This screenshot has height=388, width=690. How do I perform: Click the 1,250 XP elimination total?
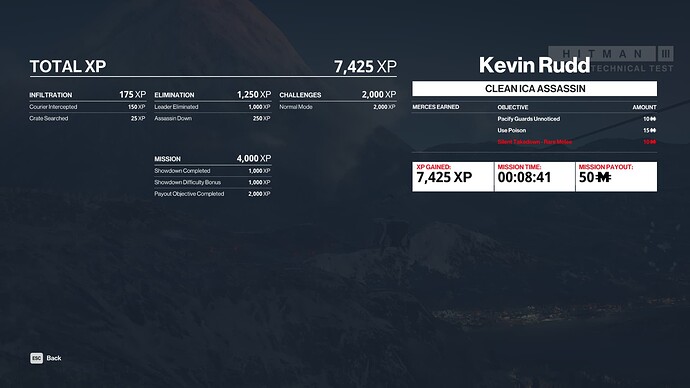coord(254,95)
